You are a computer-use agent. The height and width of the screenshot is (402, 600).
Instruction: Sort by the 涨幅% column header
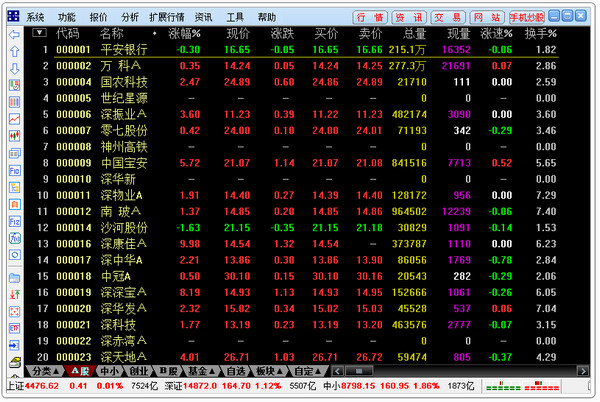pos(184,34)
